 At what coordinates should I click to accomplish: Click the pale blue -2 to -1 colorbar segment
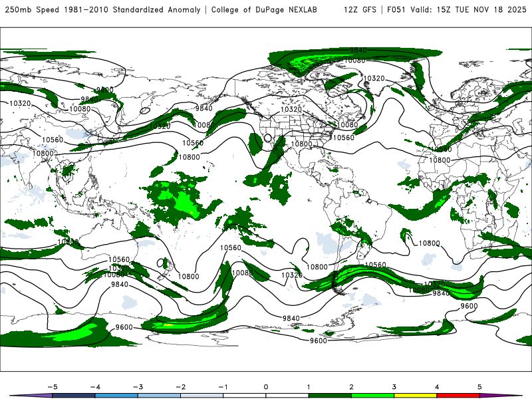(202, 396)
